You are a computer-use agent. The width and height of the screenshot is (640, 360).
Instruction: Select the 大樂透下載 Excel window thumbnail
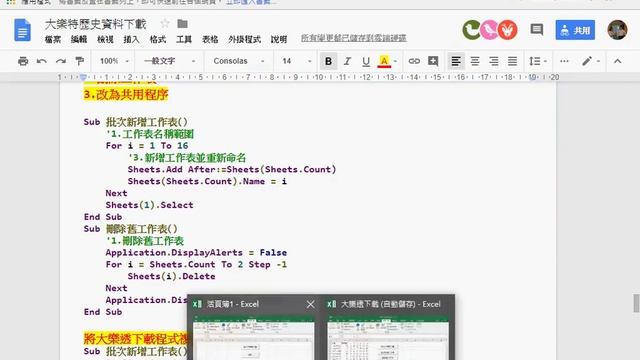tap(388, 339)
